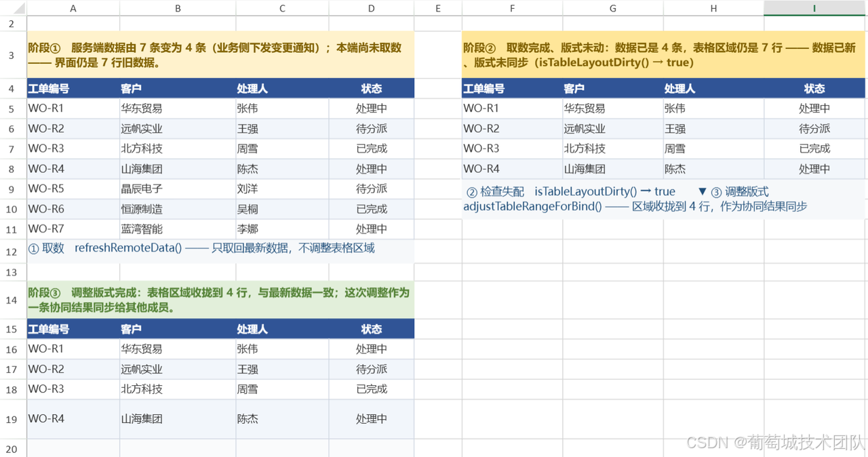The height and width of the screenshot is (457, 868).
Task: Select 山海集团 in column G
Action: [x=613, y=169]
